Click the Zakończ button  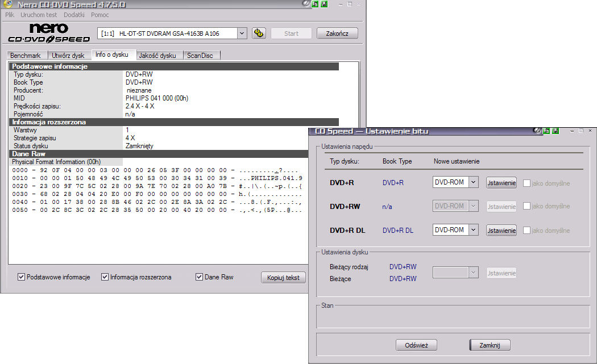coord(337,34)
